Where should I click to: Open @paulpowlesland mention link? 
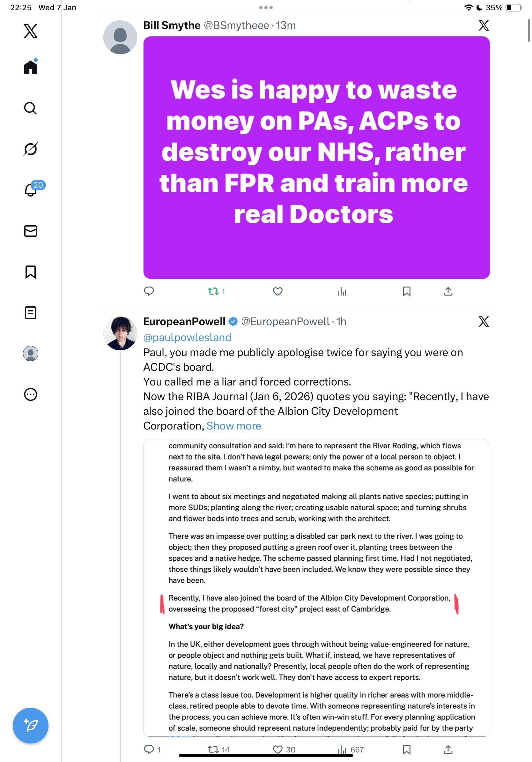click(187, 337)
